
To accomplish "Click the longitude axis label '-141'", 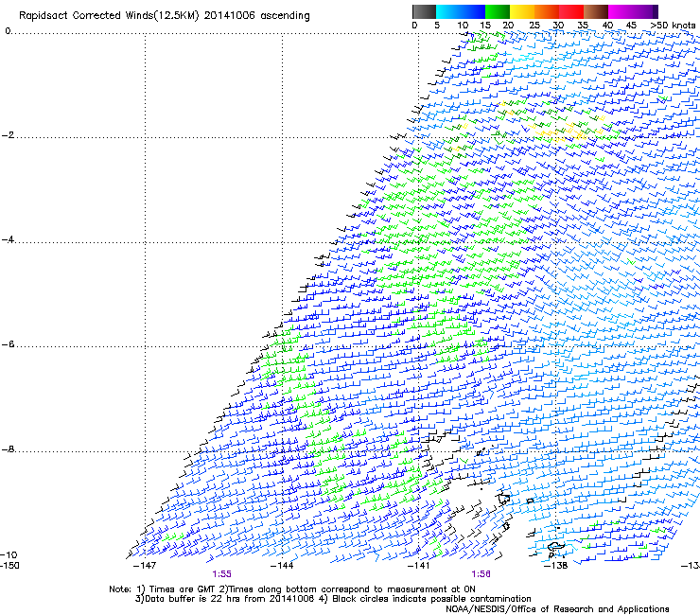I will 419,566.
